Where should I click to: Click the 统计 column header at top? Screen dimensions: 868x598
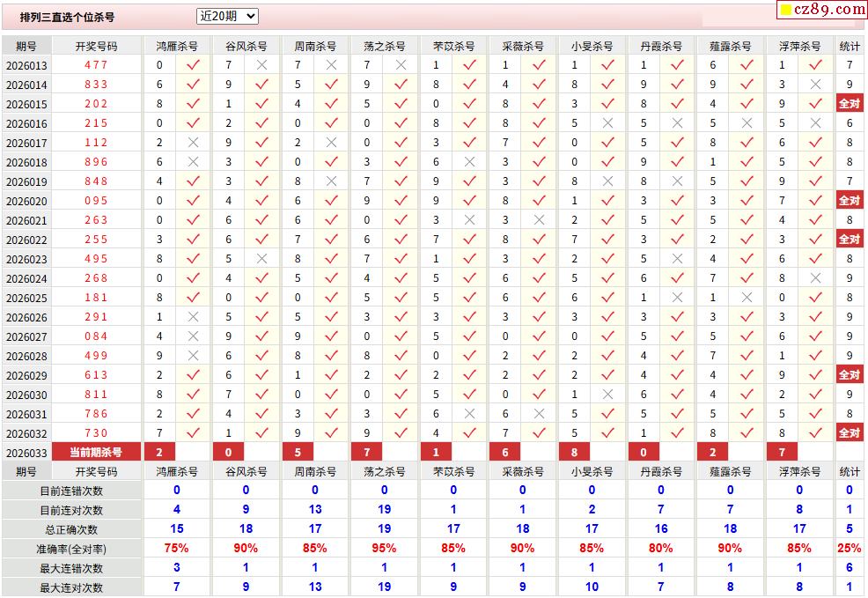point(849,46)
